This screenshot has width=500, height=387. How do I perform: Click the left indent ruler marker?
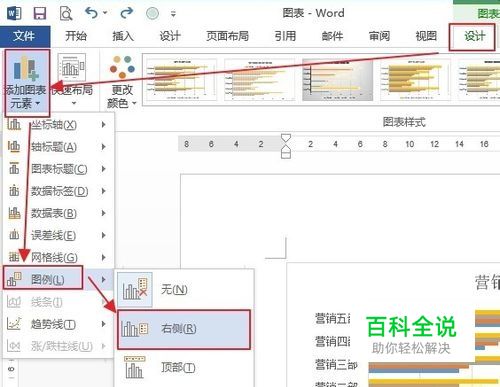point(286,154)
